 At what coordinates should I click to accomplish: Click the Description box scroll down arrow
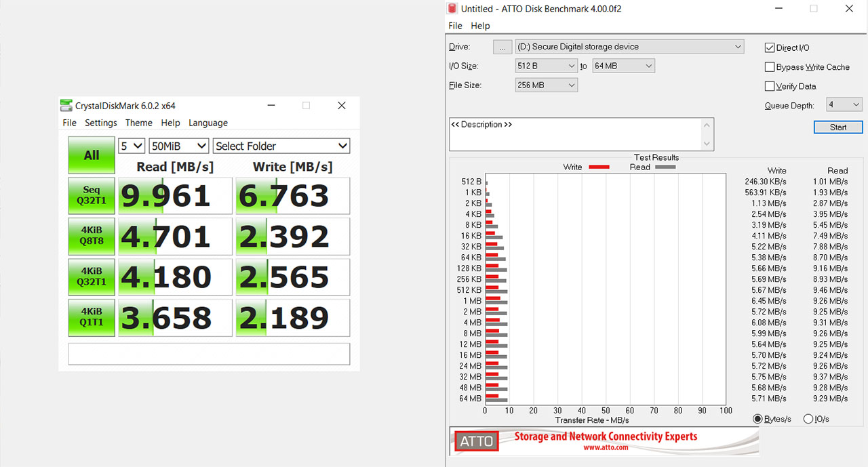(x=707, y=144)
